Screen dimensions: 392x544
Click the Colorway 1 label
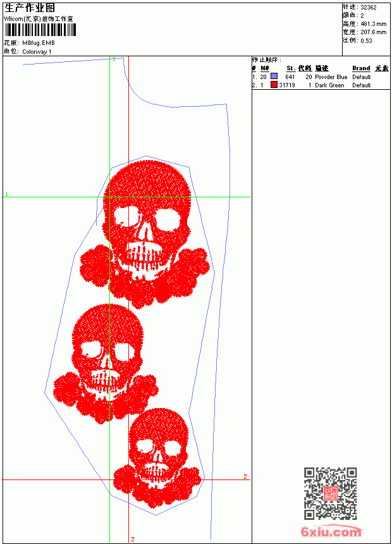[37, 52]
